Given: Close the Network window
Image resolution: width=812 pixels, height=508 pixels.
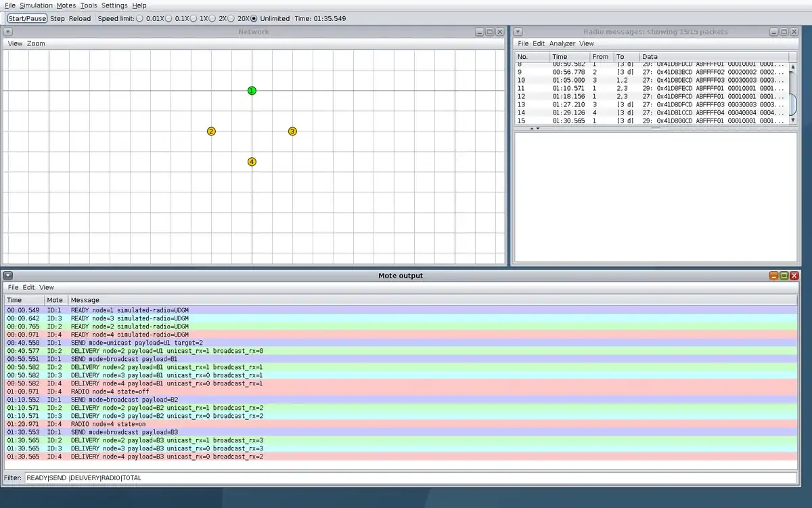Looking at the screenshot, I should [x=500, y=32].
